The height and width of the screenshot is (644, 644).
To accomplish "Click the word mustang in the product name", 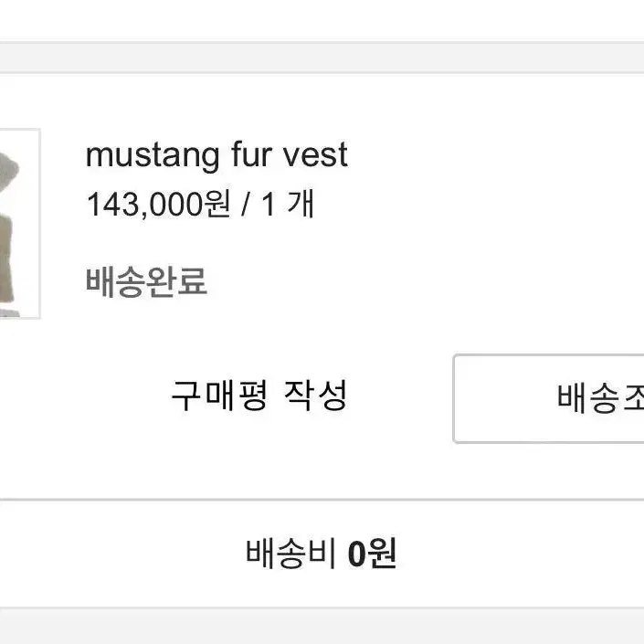I will 153,156.
